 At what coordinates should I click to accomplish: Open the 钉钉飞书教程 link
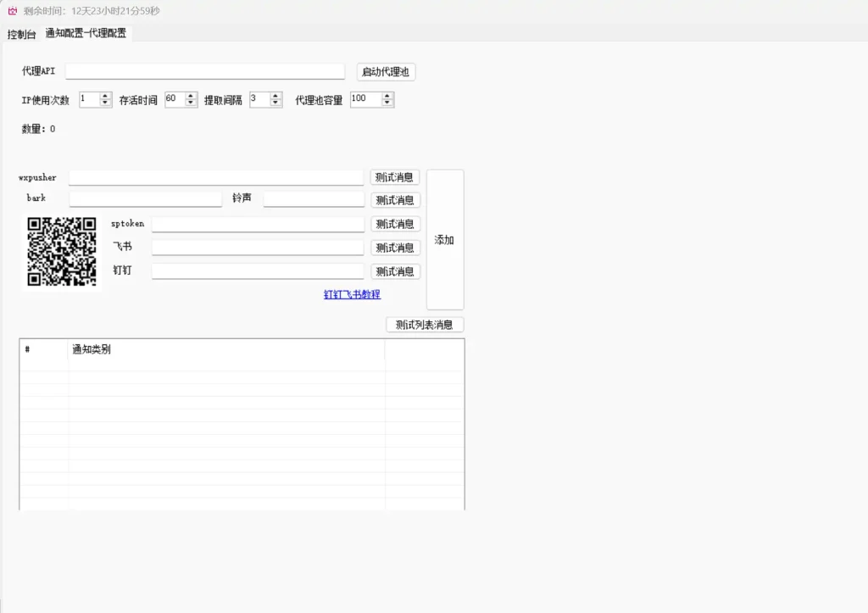352,294
